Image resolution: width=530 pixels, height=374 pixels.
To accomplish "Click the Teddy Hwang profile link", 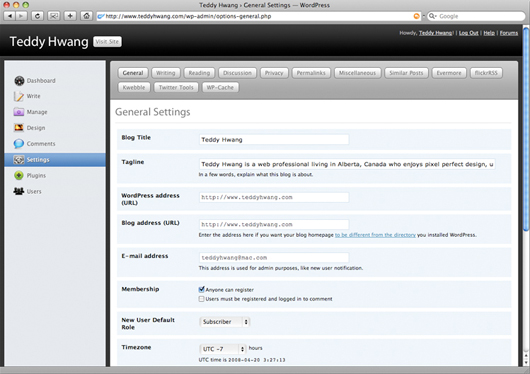I will coord(436,33).
